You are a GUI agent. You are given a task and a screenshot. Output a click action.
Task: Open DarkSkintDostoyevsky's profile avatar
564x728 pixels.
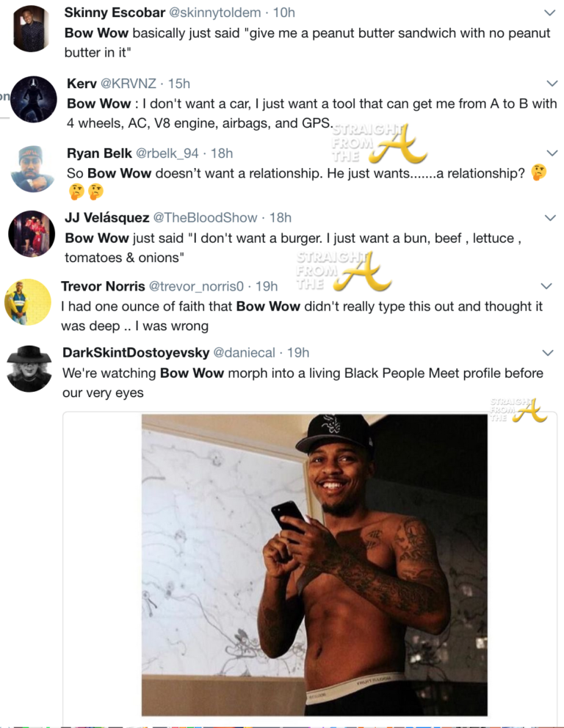point(29,368)
